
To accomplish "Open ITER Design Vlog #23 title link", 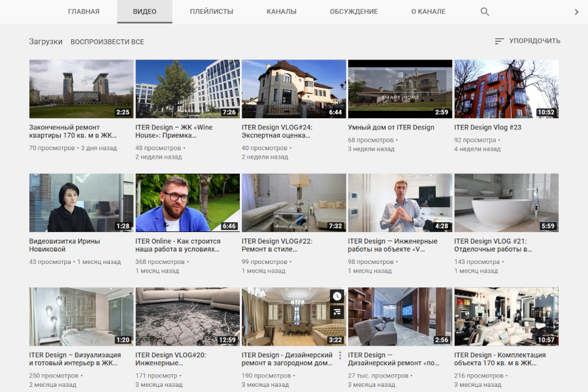I will click(x=487, y=127).
